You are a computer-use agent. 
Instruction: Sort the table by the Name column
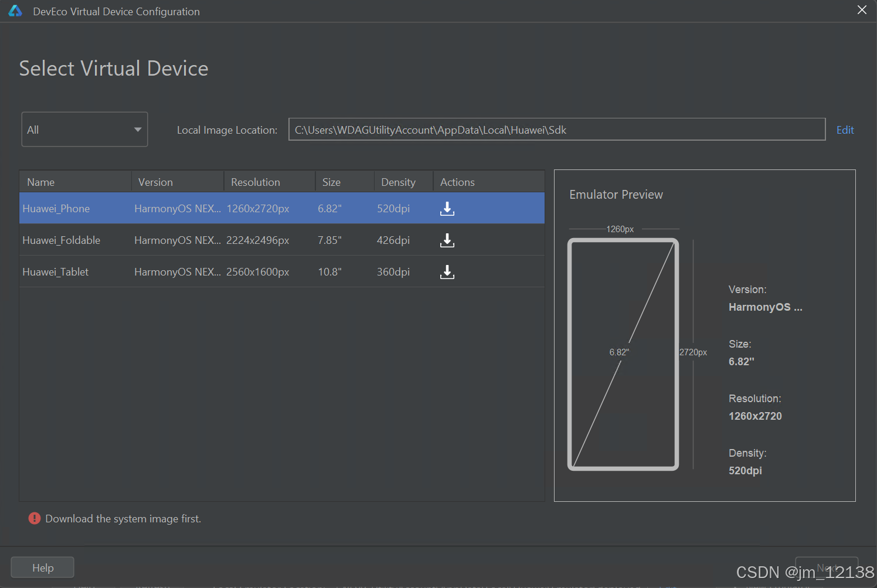(x=75, y=182)
